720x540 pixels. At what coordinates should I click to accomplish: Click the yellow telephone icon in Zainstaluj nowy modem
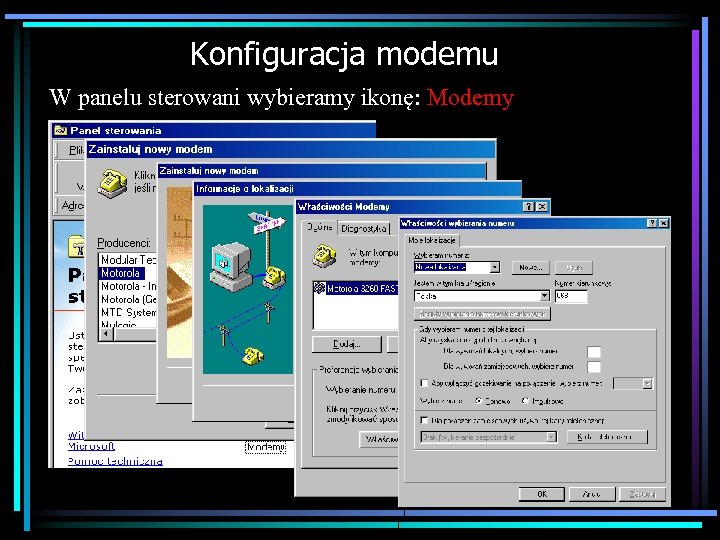click(x=112, y=183)
